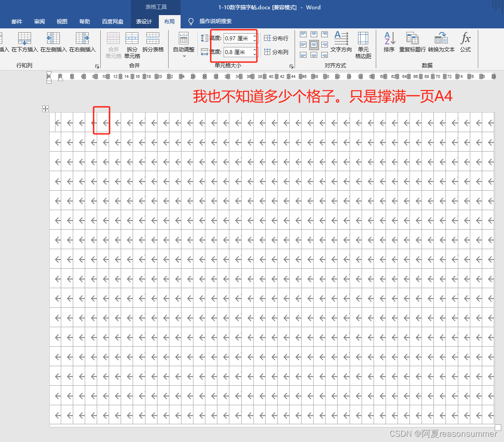Open AutoFit (自动调整) dropdown
Image resolution: width=504 pixels, height=442 pixels.
click(x=184, y=45)
